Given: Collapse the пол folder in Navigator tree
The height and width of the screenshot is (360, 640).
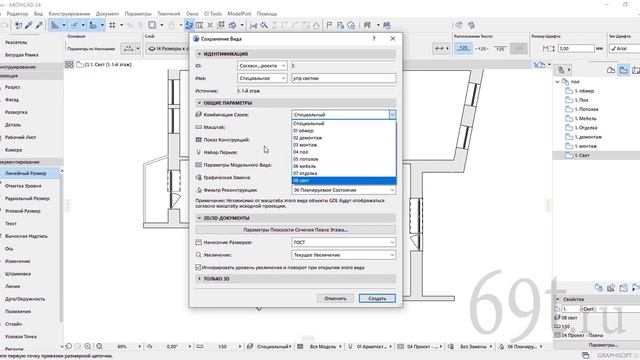Looking at the screenshot, I should click(x=558, y=82).
